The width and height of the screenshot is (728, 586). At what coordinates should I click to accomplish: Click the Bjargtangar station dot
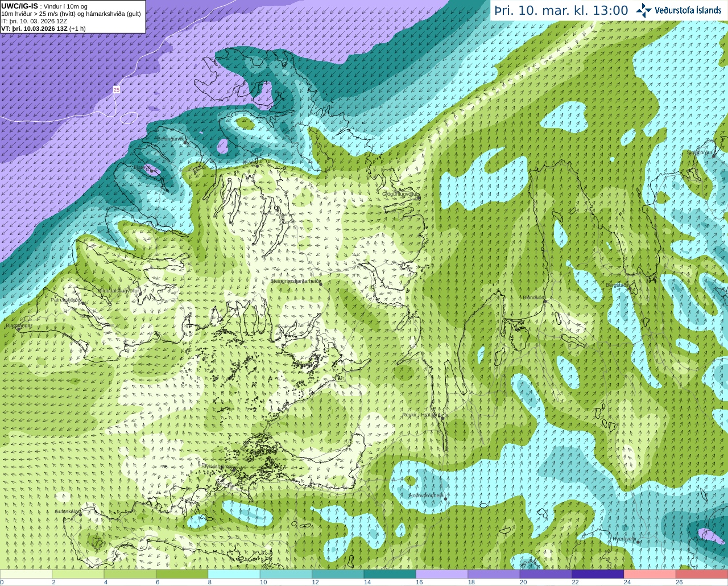(x=19, y=329)
